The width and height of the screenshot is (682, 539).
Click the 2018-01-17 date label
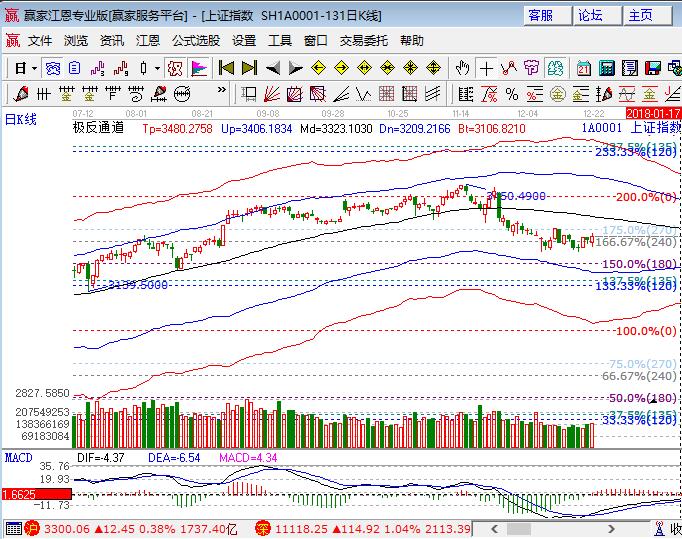[653, 114]
